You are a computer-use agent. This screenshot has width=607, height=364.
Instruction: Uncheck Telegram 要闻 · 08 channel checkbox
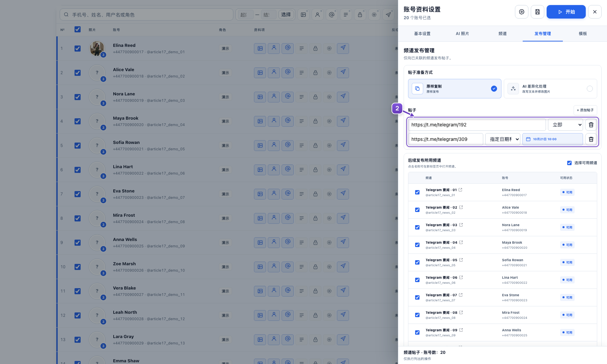click(x=417, y=315)
